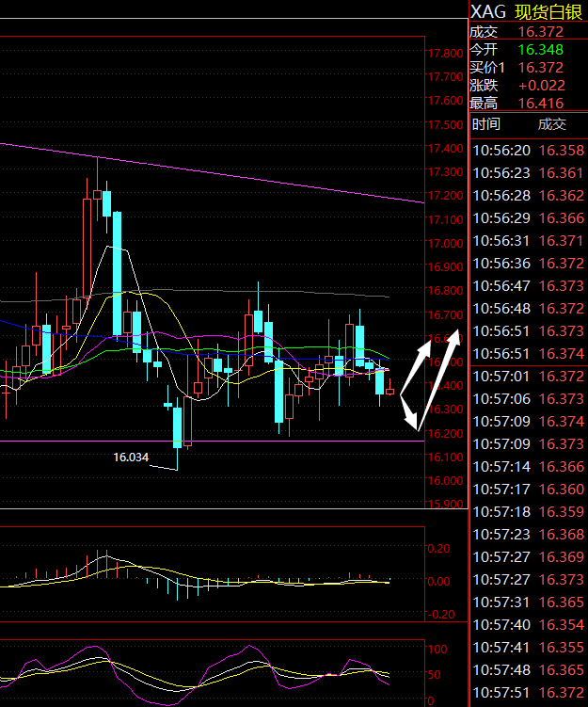Click the 10:57:17 tick priced 16.360
Image resolution: width=588 pixels, height=707 pixels.
tap(529, 489)
